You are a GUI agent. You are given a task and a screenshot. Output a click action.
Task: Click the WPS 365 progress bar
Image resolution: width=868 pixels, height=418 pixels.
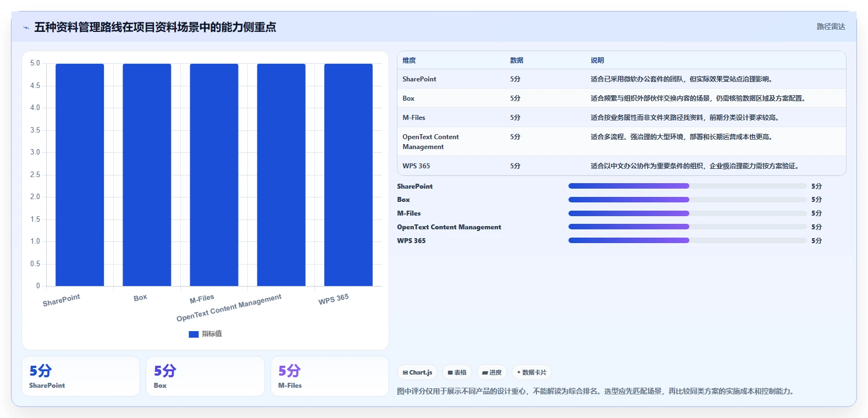(688, 240)
